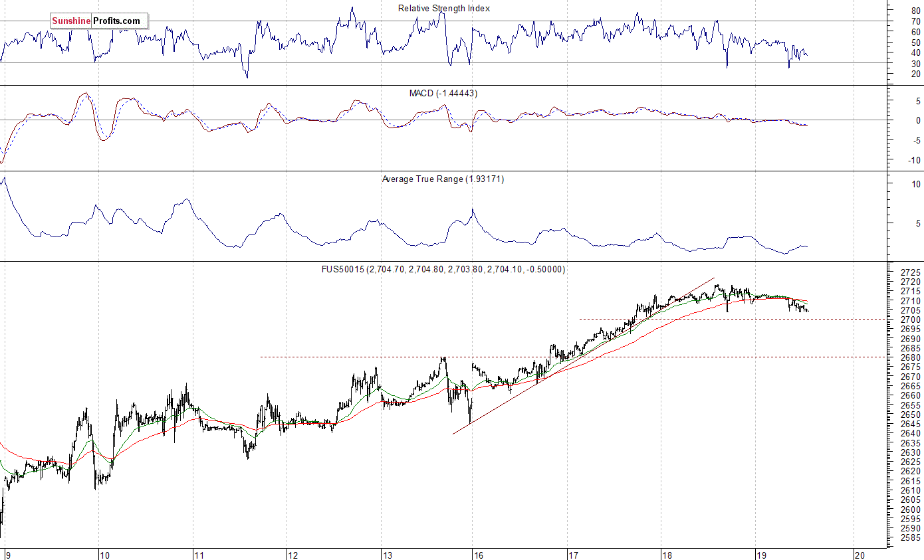Click the 70 level on RSI axis
The width and height of the screenshot is (924, 560).
[917, 22]
